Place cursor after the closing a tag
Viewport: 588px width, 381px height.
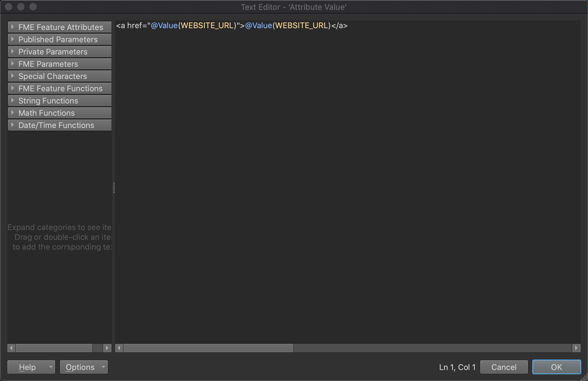point(349,25)
